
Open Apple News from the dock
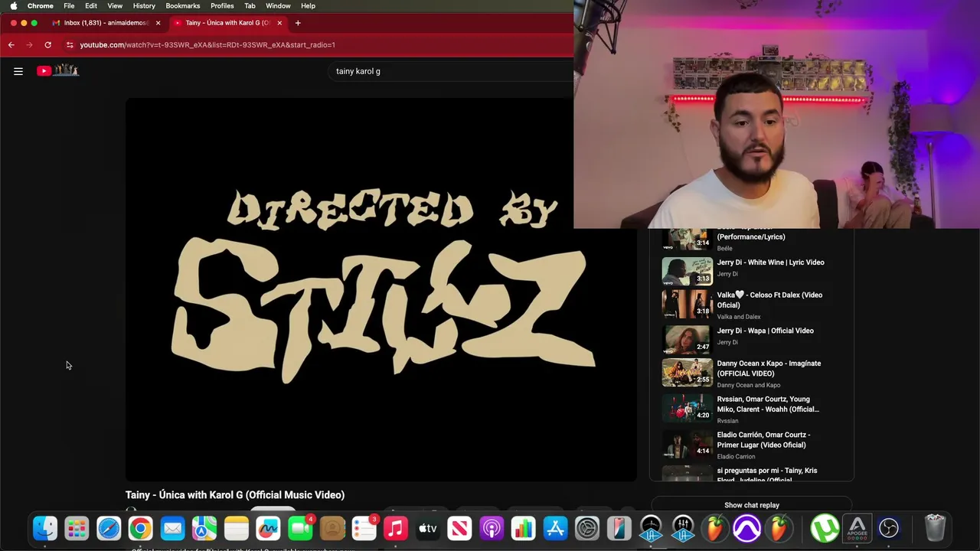(x=459, y=528)
